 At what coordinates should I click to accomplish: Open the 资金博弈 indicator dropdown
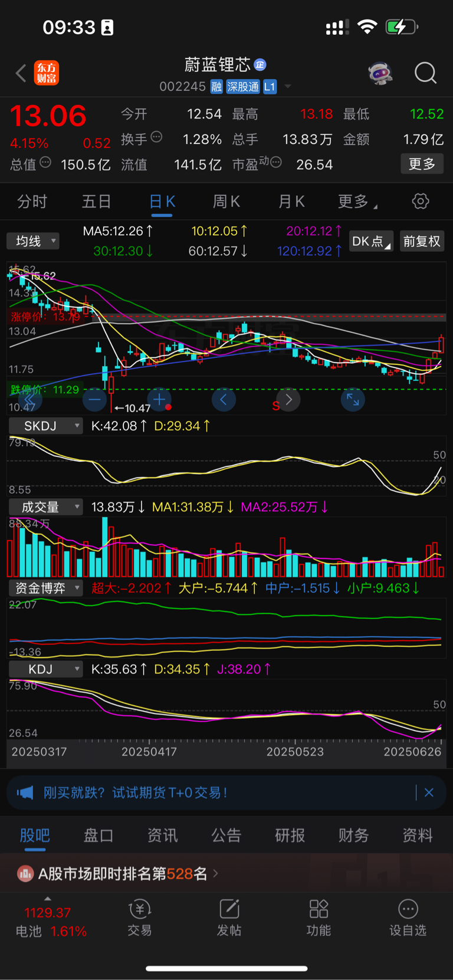pyautogui.click(x=45, y=588)
